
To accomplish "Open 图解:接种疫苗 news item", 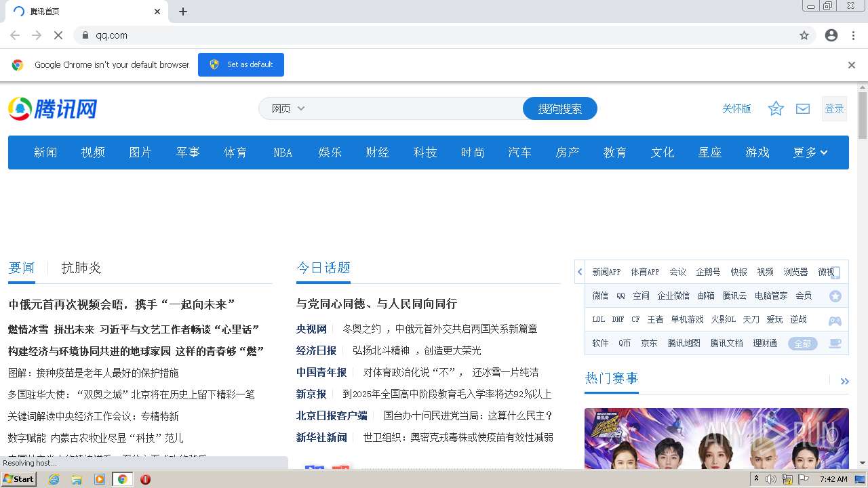I will tap(94, 373).
